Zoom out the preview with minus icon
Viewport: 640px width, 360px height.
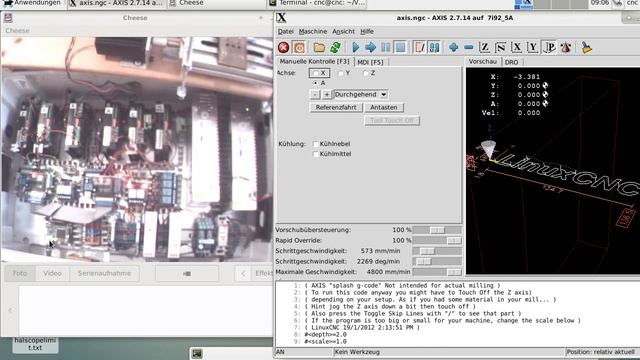tap(469, 47)
